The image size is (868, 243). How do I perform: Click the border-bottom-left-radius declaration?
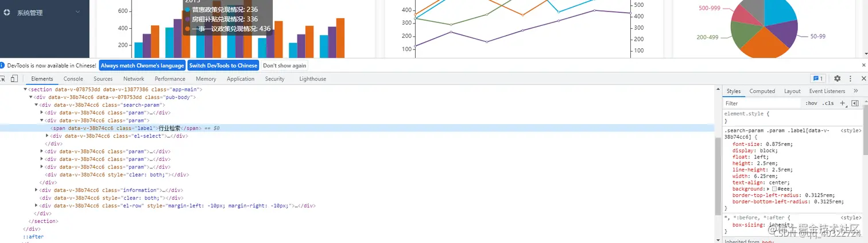click(x=788, y=202)
